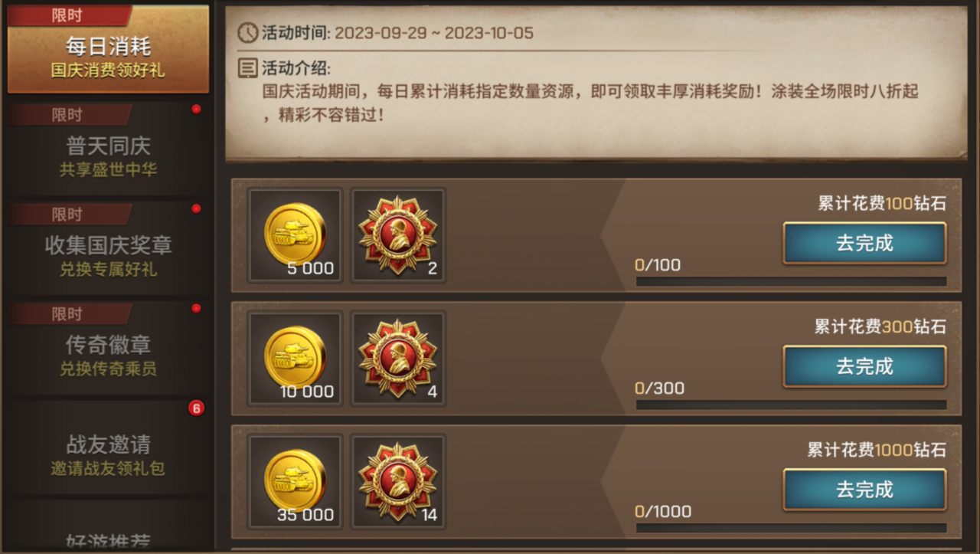Tap the clock icon beside 活动时间

pos(248,33)
